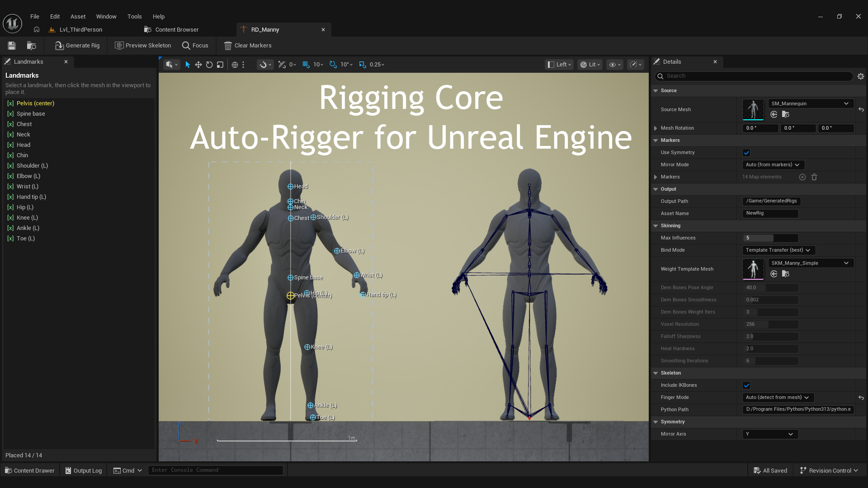
Task: Open the Left view orientation dropdown
Action: point(559,65)
